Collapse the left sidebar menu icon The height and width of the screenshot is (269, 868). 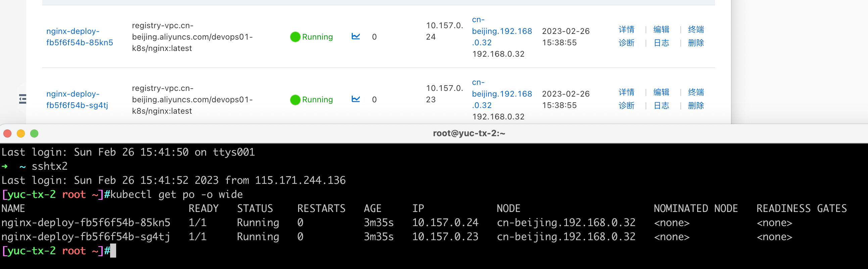(22, 99)
